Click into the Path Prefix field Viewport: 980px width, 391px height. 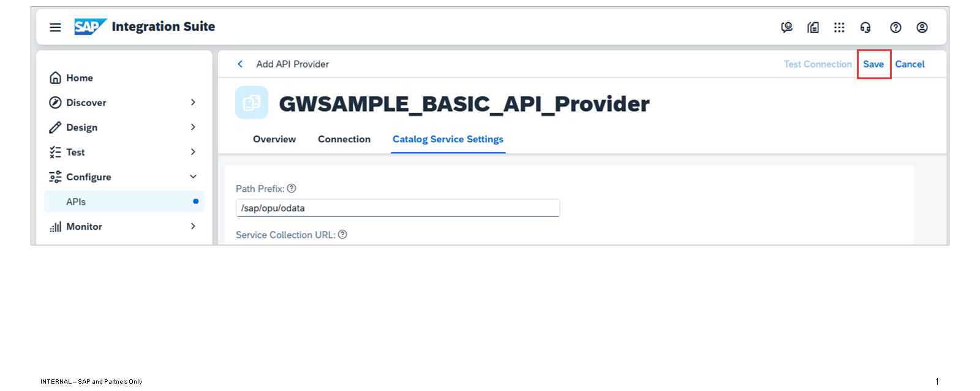pyautogui.click(x=398, y=208)
